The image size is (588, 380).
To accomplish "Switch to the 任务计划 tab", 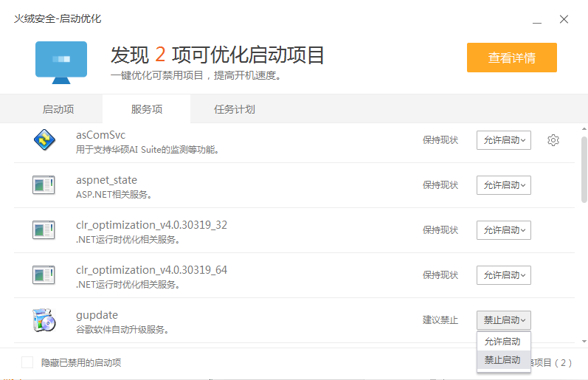I will (235, 109).
